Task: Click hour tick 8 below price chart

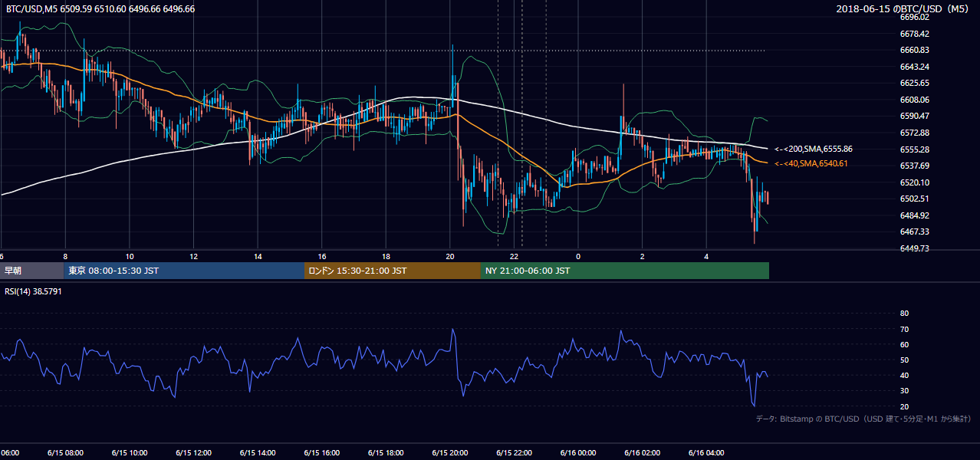Action: 65,256
